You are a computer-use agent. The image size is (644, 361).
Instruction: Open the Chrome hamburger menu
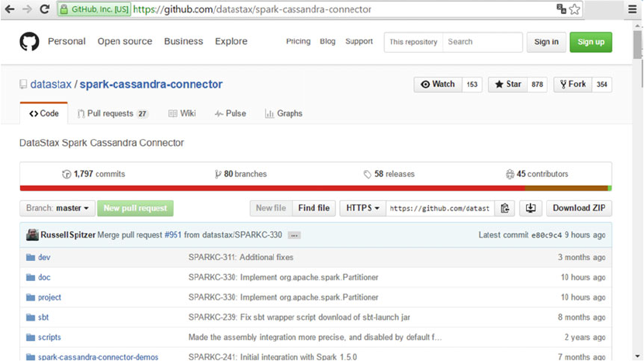[x=632, y=9]
